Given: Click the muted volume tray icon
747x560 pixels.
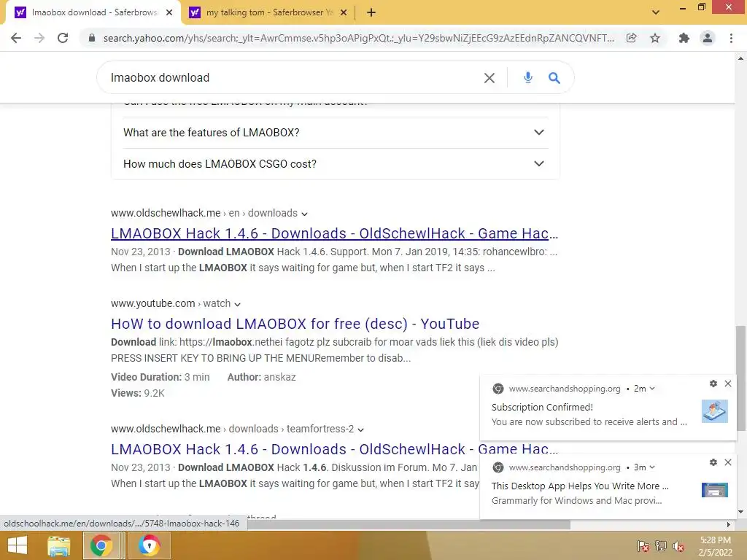Looking at the screenshot, I should pyautogui.click(x=678, y=546).
